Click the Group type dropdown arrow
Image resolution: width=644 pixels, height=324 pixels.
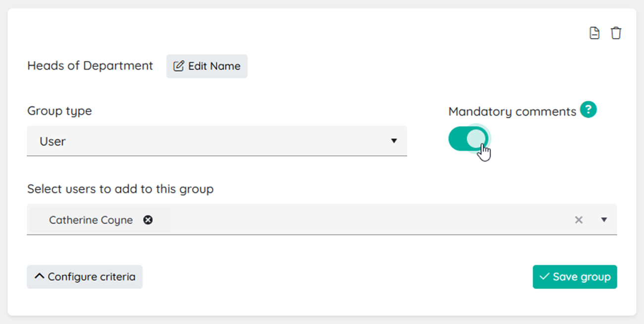394,141
